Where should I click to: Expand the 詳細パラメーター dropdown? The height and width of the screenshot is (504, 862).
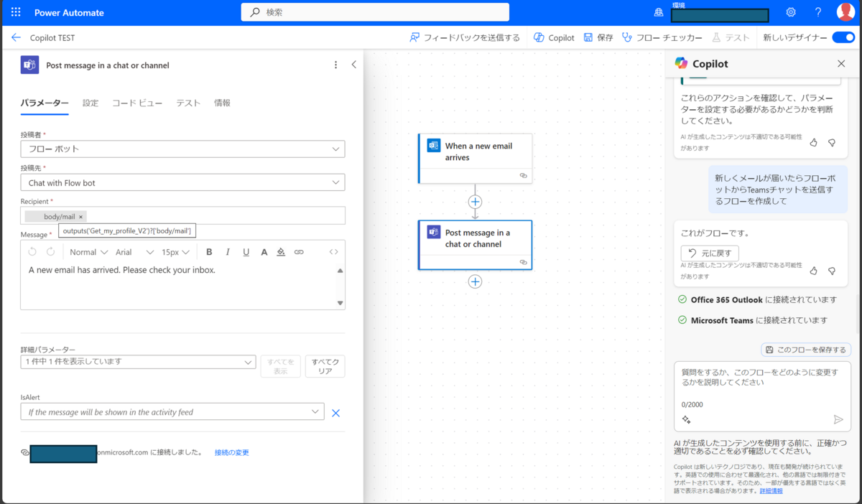click(138, 362)
